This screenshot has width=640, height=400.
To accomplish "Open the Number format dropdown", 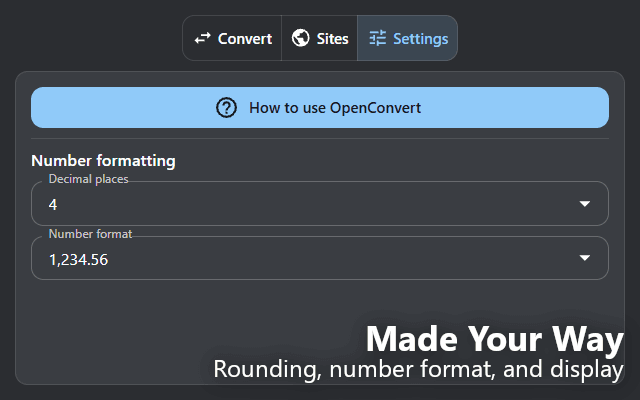I will [320, 258].
